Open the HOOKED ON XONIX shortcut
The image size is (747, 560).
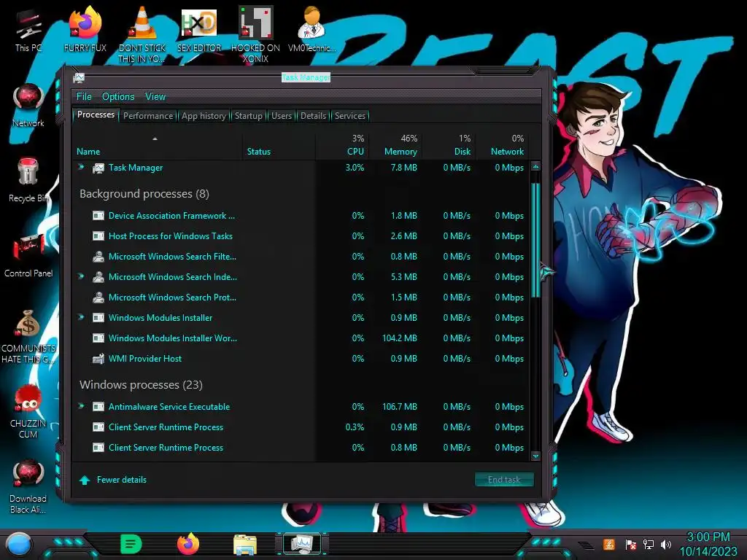pos(255,34)
